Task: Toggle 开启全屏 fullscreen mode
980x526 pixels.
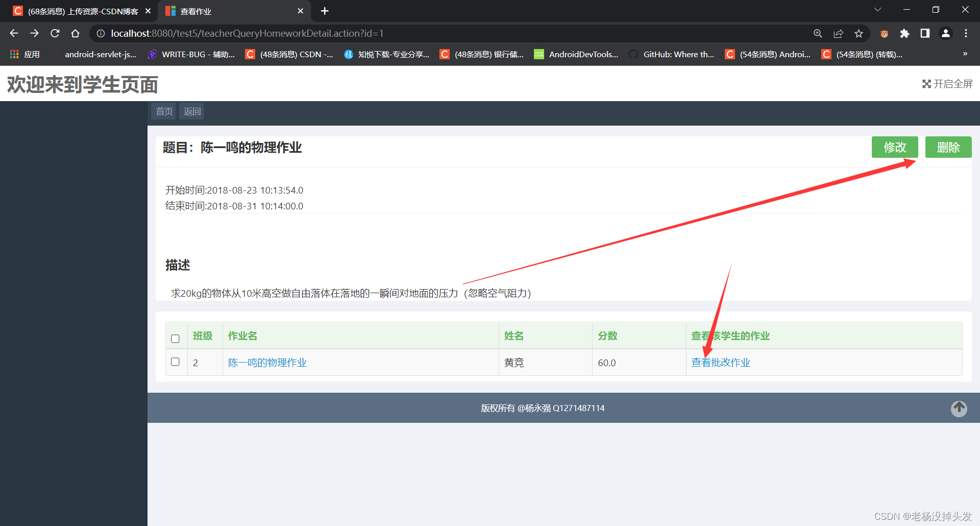Action: point(947,84)
